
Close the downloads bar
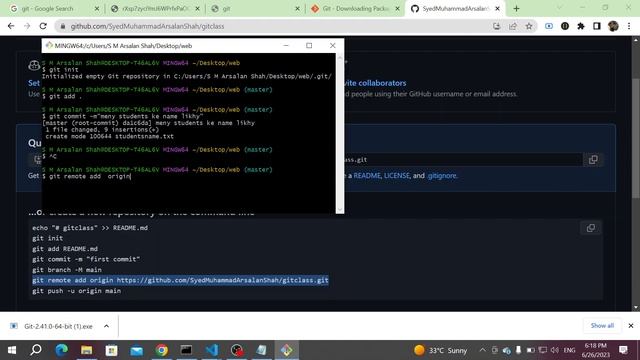(631, 326)
